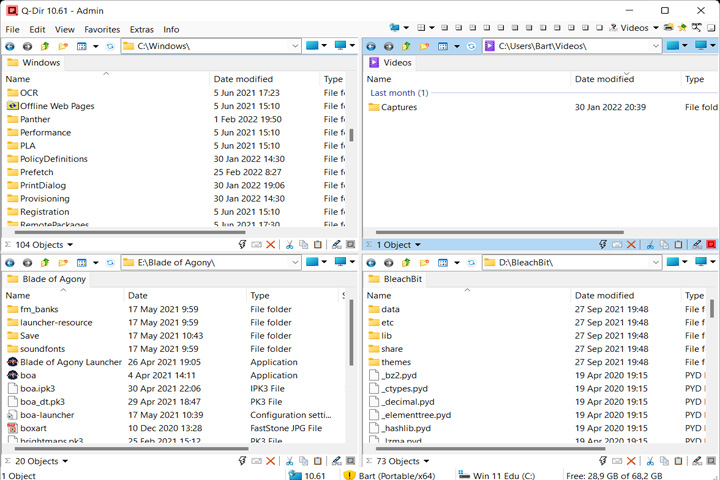
Task: Click rename icon under Blade of Agony pane
Action: pyautogui.click(x=256, y=461)
